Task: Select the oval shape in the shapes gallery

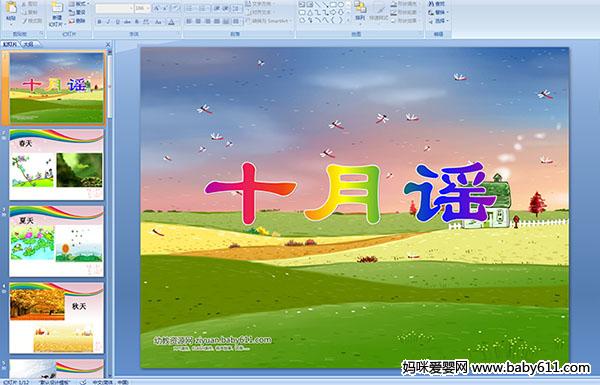Action: tap(341, 4)
